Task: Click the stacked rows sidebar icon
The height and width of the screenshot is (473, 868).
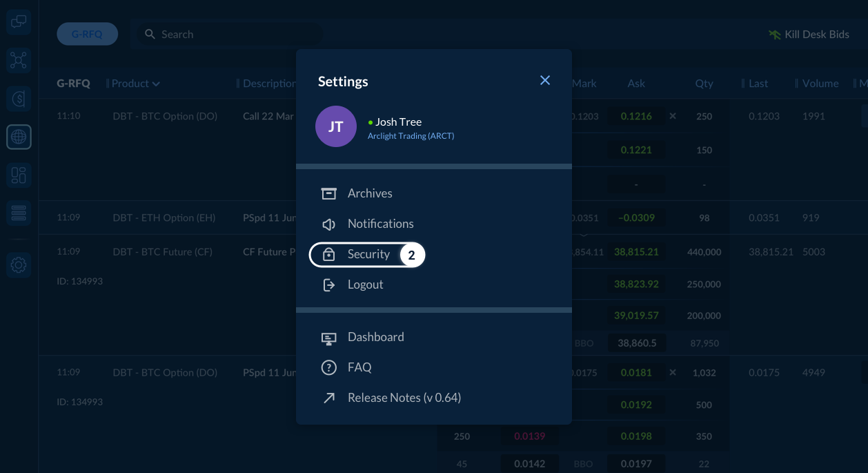Action: click(x=19, y=213)
